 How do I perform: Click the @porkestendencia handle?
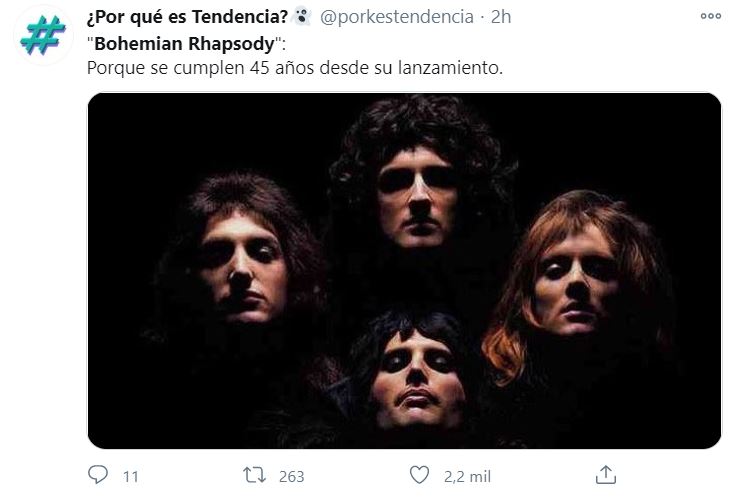tap(397, 17)
